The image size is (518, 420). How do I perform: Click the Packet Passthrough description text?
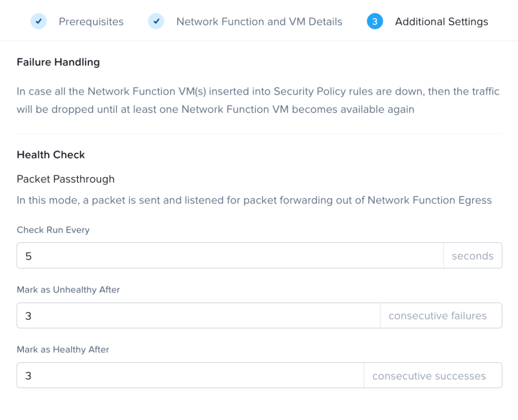(x=254, y=200)
